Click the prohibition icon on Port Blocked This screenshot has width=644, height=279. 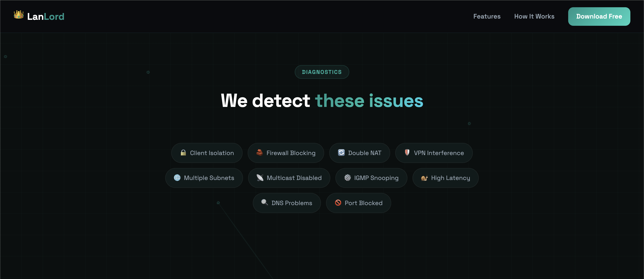(338, 203)
